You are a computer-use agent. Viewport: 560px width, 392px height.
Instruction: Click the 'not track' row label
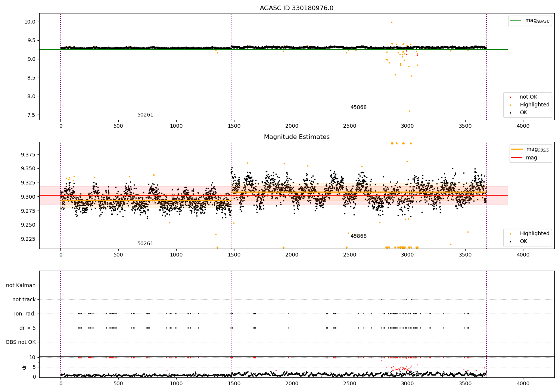(24, 300)
